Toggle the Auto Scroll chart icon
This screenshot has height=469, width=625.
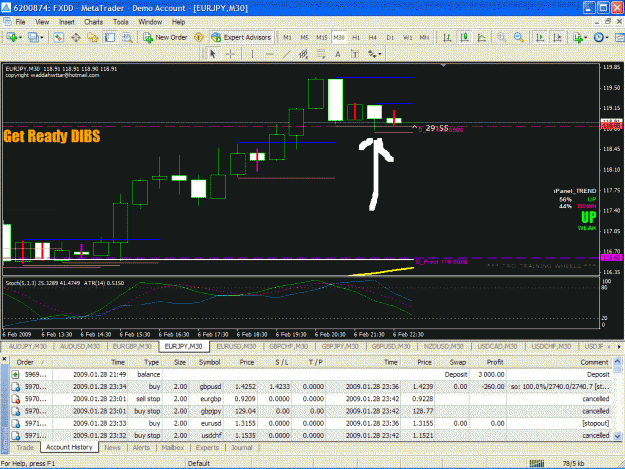tap(540, 37)
